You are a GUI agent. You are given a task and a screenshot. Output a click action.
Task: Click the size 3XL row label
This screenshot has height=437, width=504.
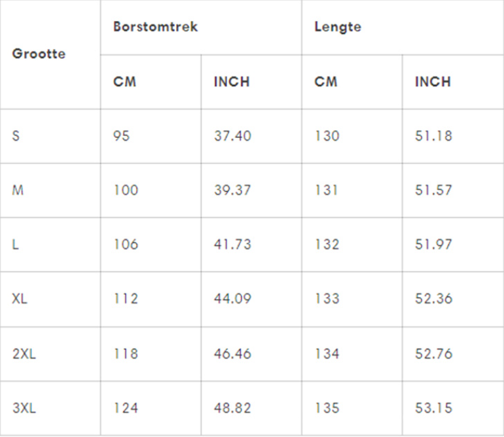24,408
